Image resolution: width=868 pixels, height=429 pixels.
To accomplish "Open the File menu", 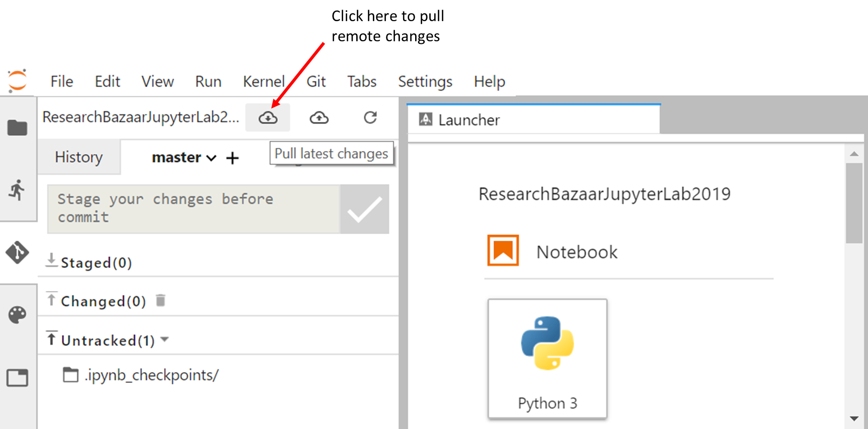I will pyautogui.click(x=62, y=82).
